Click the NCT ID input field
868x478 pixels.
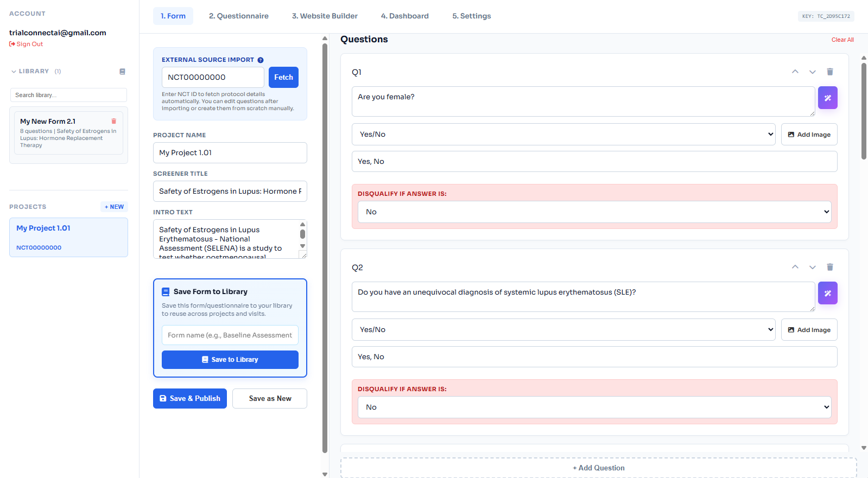click(213, 77)
